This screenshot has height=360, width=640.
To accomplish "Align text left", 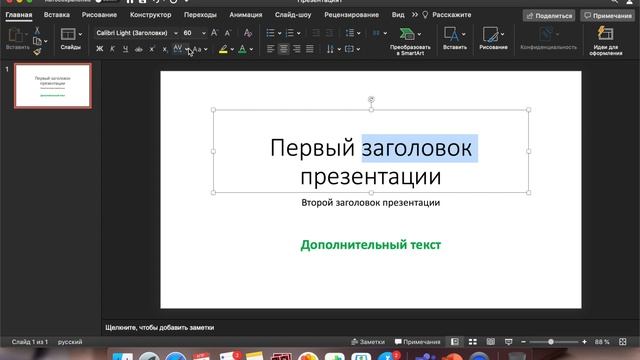I will (270, 49).
